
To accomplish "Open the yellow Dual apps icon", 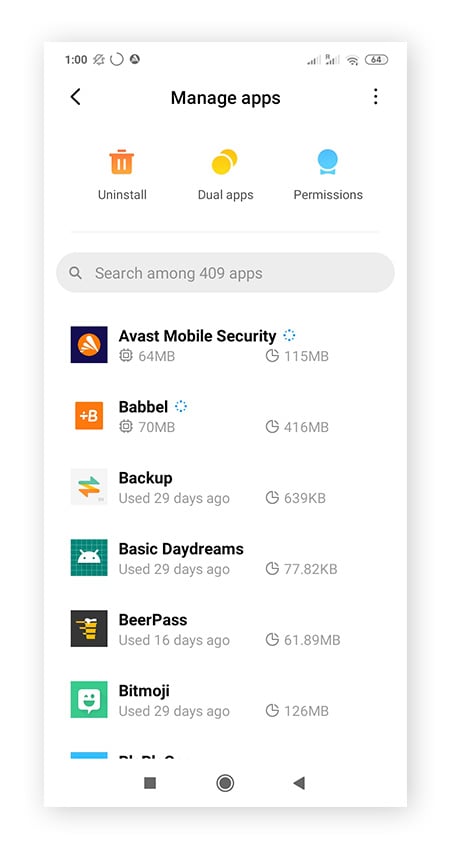I will (x=224, y=162).
